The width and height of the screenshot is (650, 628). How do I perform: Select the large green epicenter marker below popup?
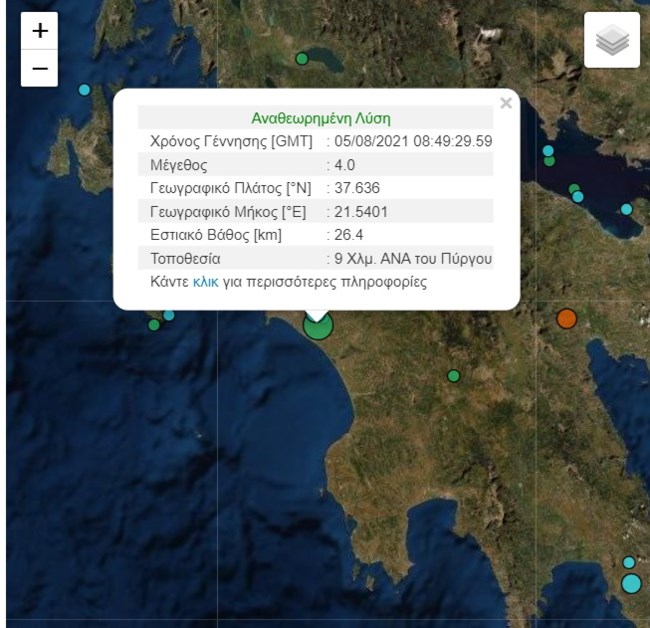pos(318,325)
